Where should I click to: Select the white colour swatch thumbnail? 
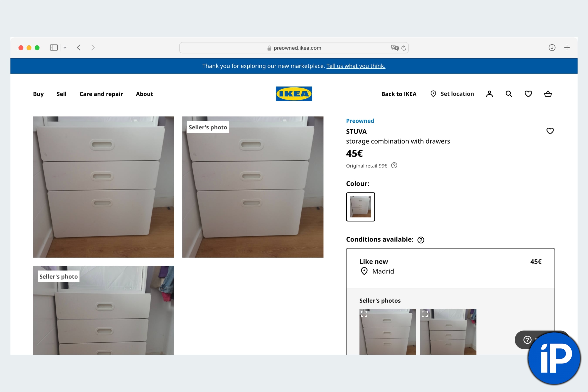click(360, 207)
